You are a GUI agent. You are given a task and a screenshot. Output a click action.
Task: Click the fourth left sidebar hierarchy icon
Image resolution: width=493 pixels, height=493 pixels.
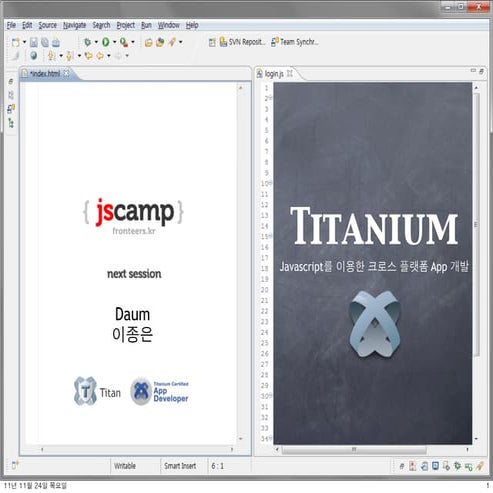pos(11,123)
